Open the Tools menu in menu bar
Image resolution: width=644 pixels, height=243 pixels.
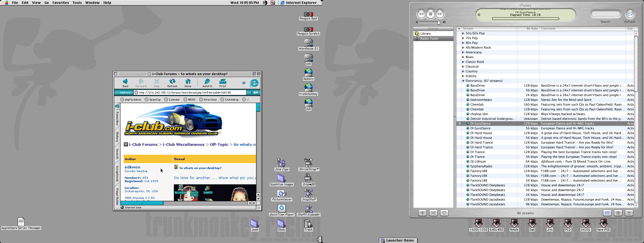77,3
